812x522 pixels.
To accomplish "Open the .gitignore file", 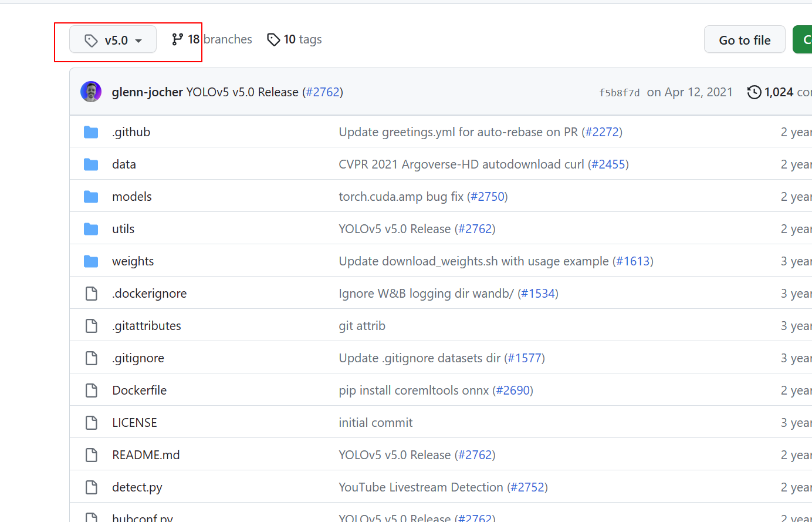I will coord(138,358).
